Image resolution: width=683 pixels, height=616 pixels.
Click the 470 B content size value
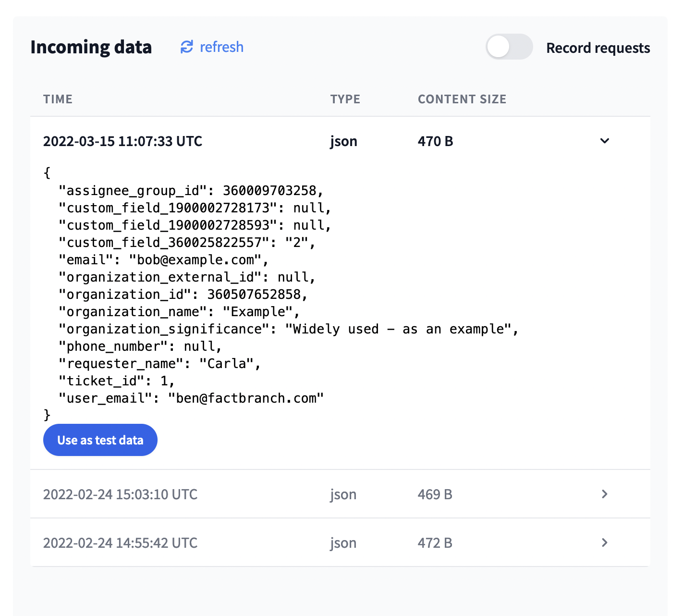[435, 141]
